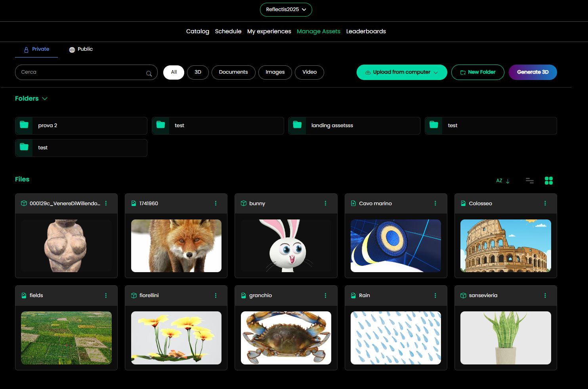
Task: Expand Upload from computer dropdown
Action: (436, 72)
